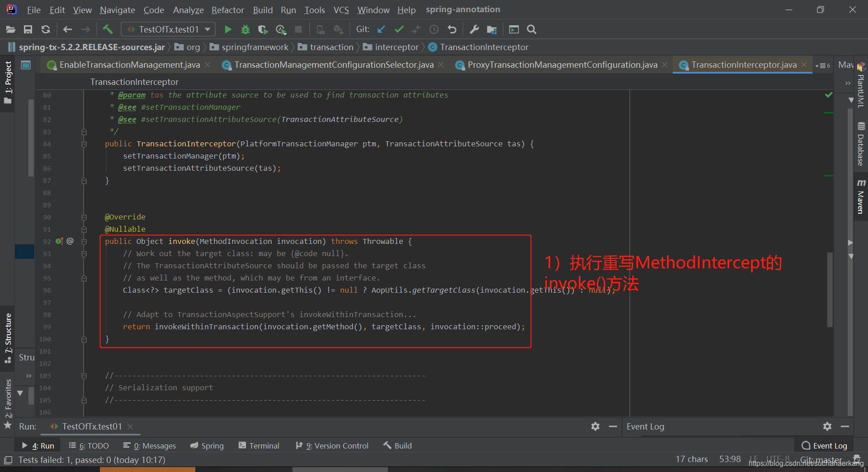Click the interceptor breadcrumb folder
The image size is (868, 472).
[x=391, y=47]
